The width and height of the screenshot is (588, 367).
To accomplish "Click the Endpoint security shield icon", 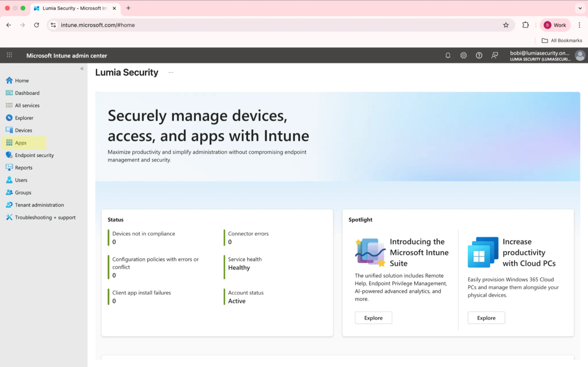I will (x=9, y=155).
